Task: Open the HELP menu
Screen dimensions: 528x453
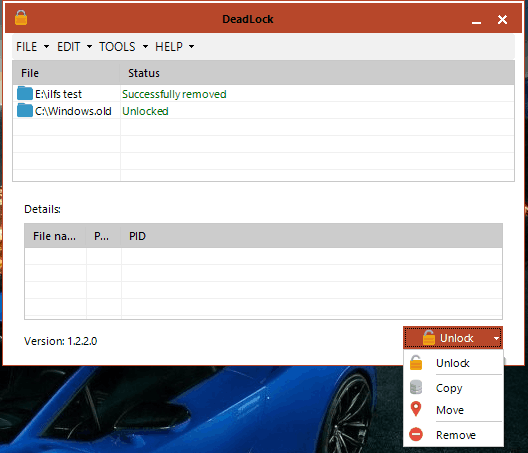Action: click(174, 46)
